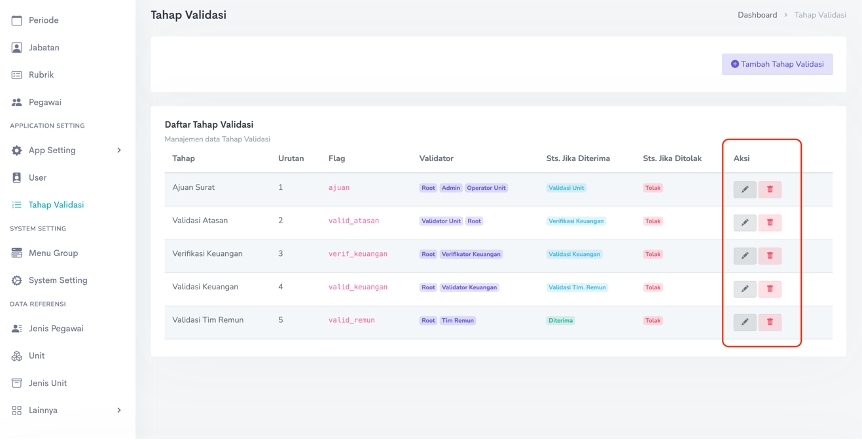
Task: Edit the Validasi Keuangan stage
Action: 744,289
